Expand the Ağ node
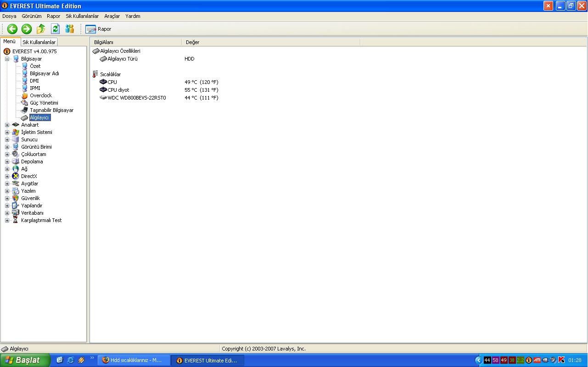Viewport: 588px width, 367px height. (7, 169)
